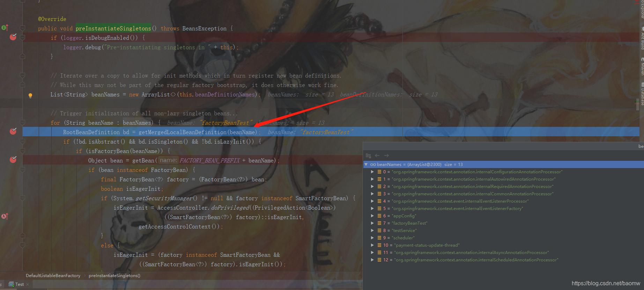Viewport: 644px width, 290px height.
Task: Select the "scheduler" value row
Action: pyautogui.click(x=503, y=238)
